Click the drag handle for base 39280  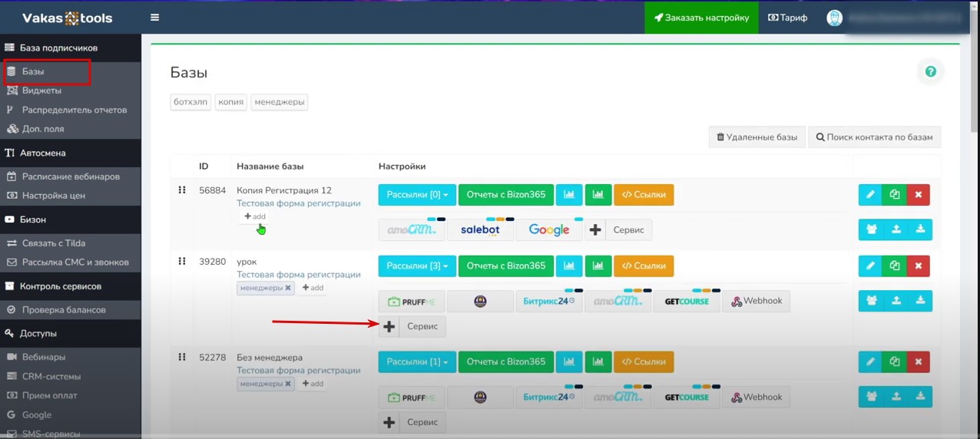182,262
